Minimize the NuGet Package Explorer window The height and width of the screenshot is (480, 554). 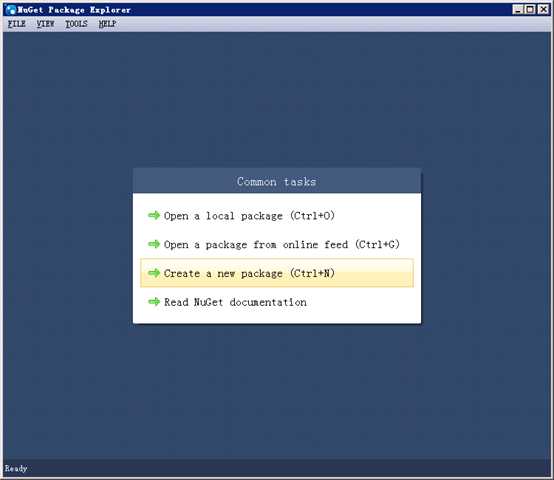coord(518,10)
